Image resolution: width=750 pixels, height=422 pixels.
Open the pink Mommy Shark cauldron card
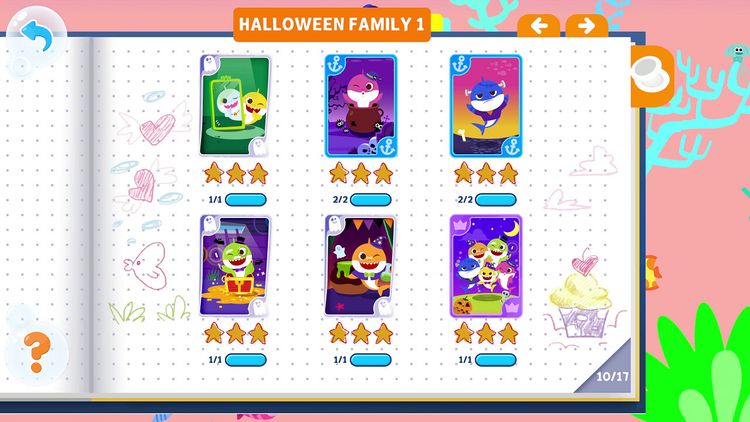coord(361,106)
